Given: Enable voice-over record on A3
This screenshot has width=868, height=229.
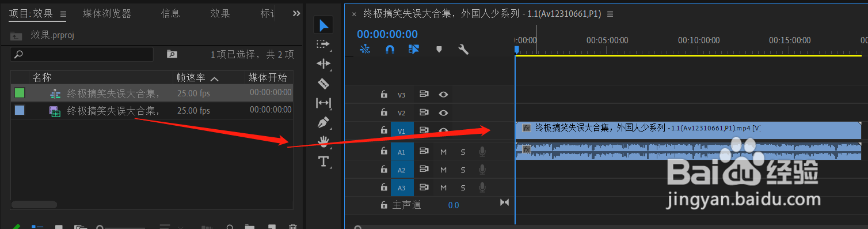Looking at the screenshot, I should coord(482,187).
